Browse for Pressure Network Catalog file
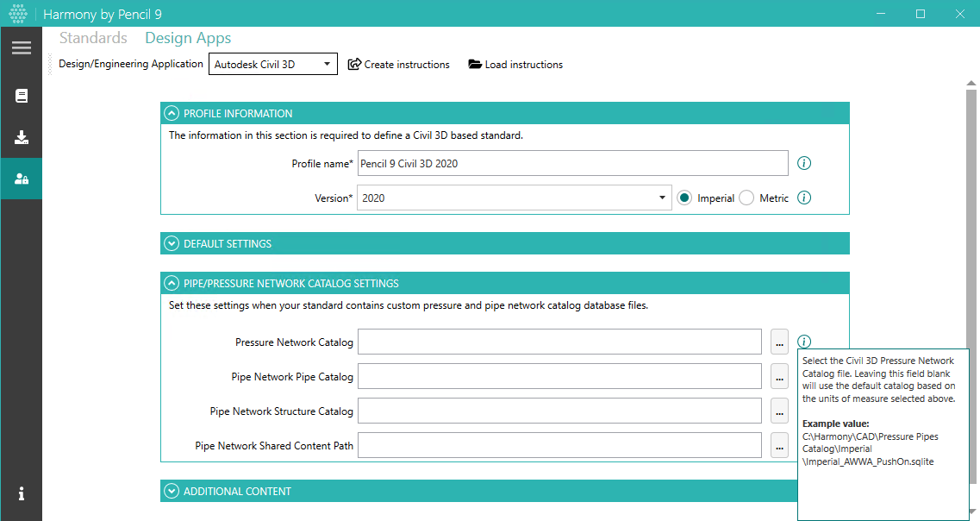Image resolution: width=980 pixels, height=521 pixels. coord(779,342)
